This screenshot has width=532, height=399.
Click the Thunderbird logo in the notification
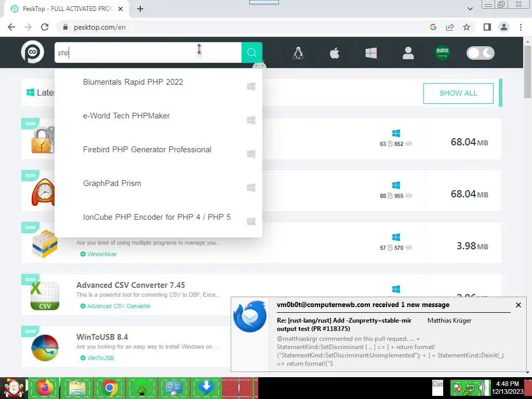click(250, 316)
